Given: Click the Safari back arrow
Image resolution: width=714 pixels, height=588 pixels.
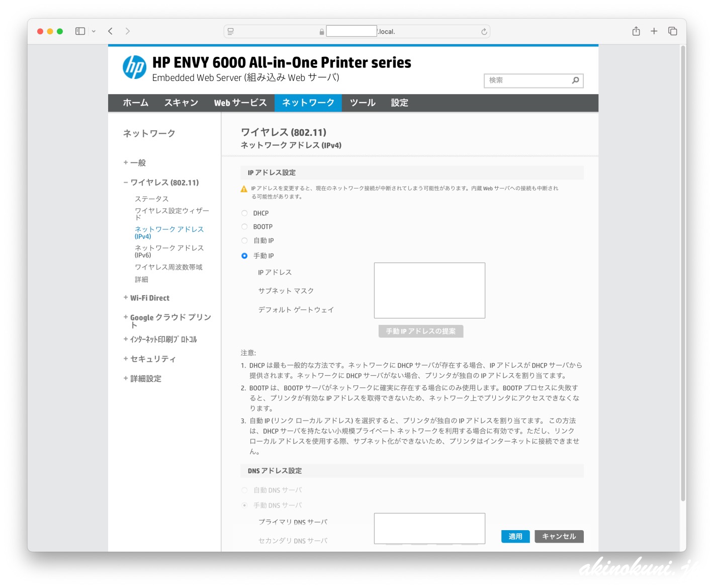Looking at the screenshot, I should click(110, 31).
